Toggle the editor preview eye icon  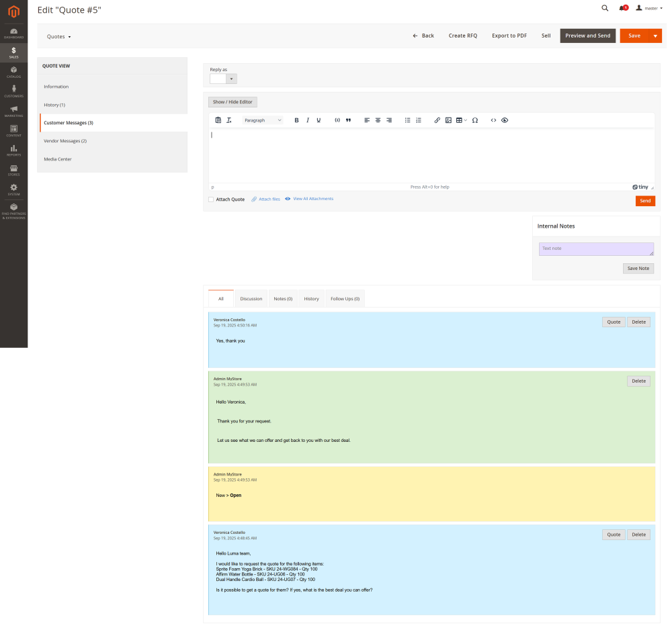click(x=505, y=120)
